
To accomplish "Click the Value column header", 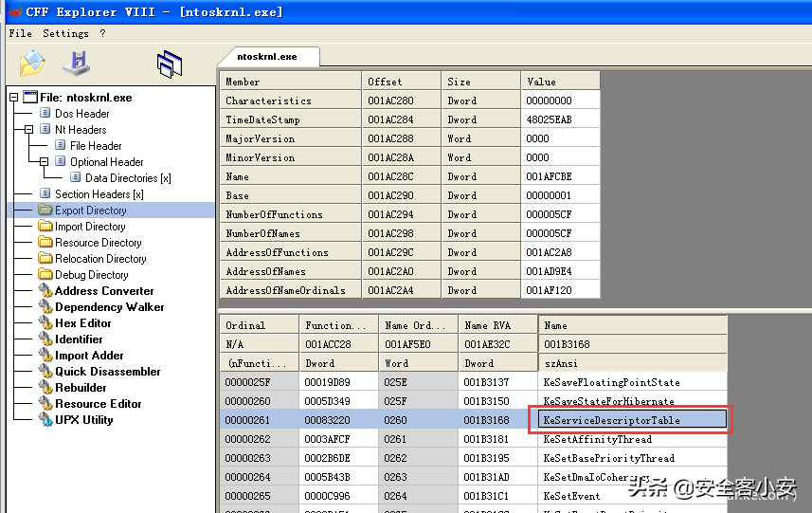I will pos(560,82).
